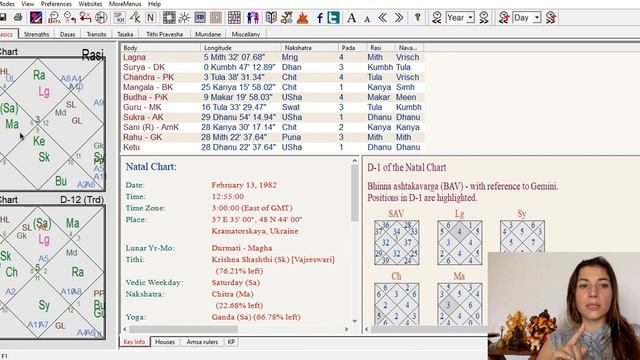Click clock-forward icon right of Year

click(484, 18)
